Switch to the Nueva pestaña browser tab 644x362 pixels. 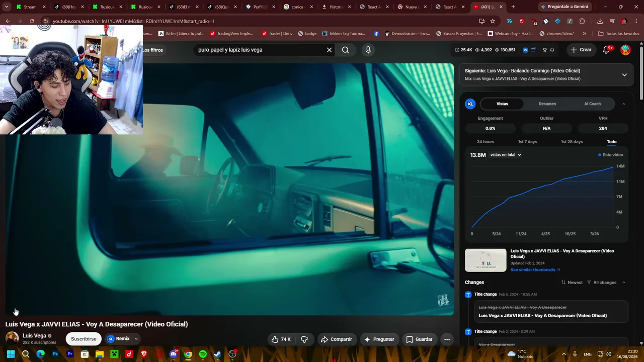412,7
